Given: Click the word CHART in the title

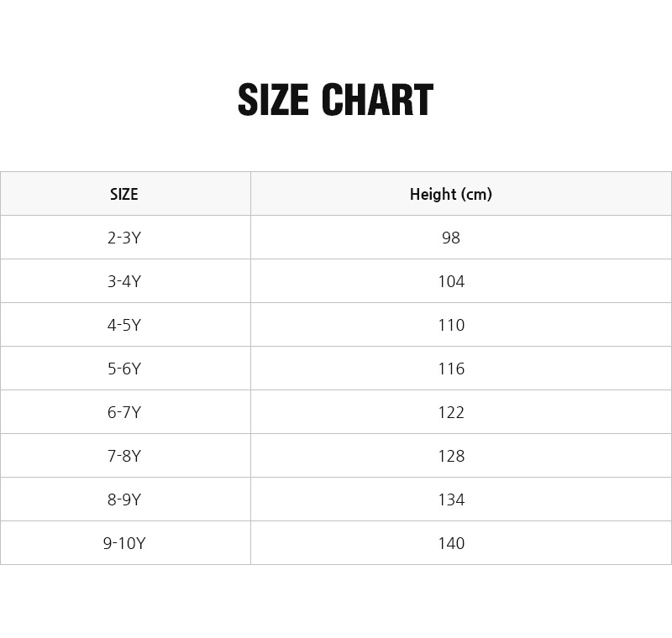Looking at the screenshot, I should (x=377, y=100).
